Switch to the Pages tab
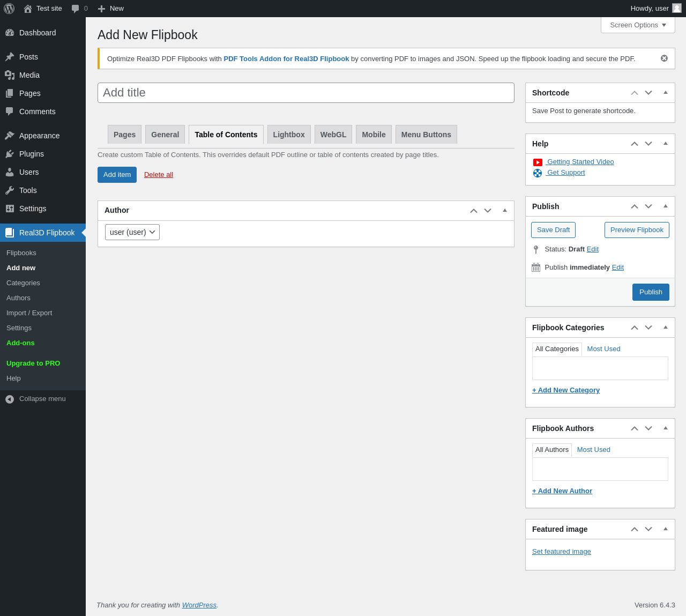686x616 pixels. tap(124, 135)
